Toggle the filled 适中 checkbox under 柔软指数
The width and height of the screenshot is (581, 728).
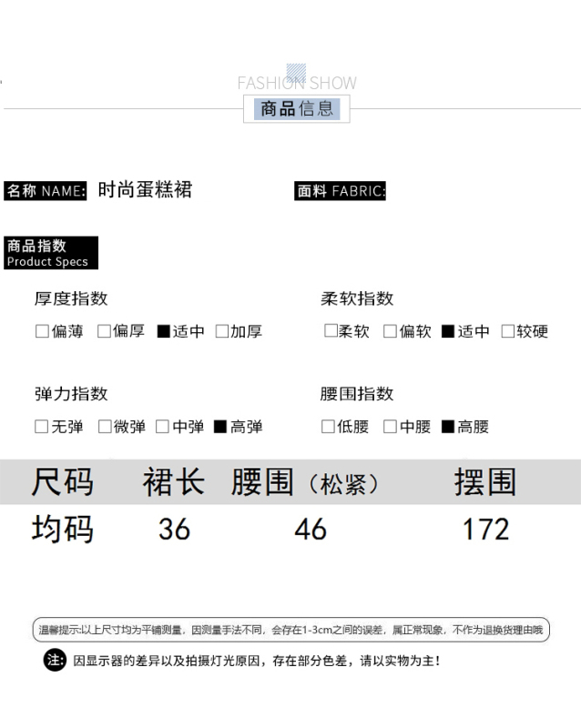pos(448,331)
